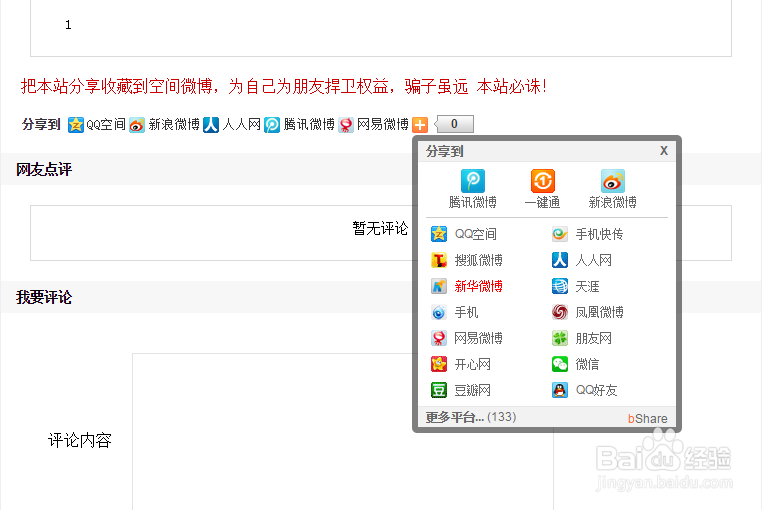The height and width of the screenshot is (510, 778).
Task: Click 新华微博 icon in popup list
Action: (x=439, y=286)
